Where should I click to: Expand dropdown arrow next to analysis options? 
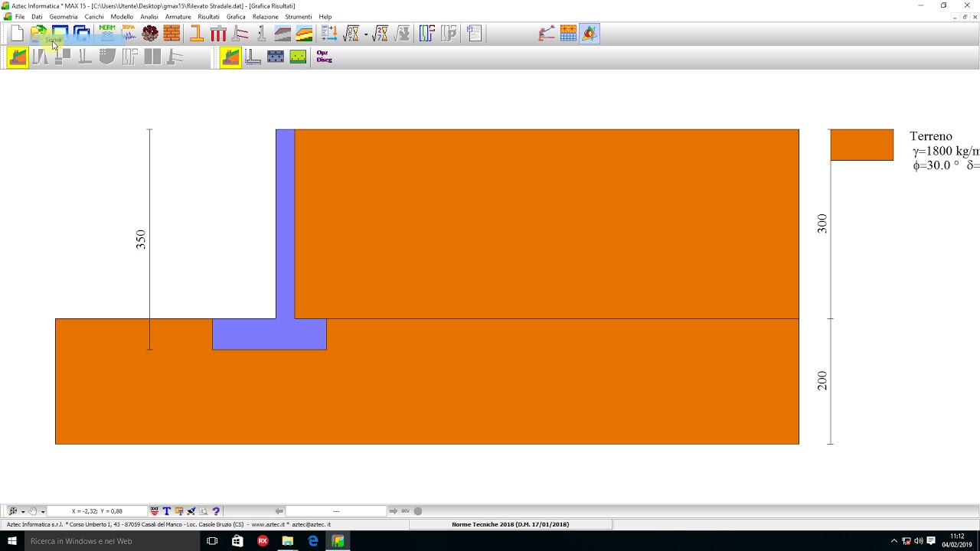point(366,35)
